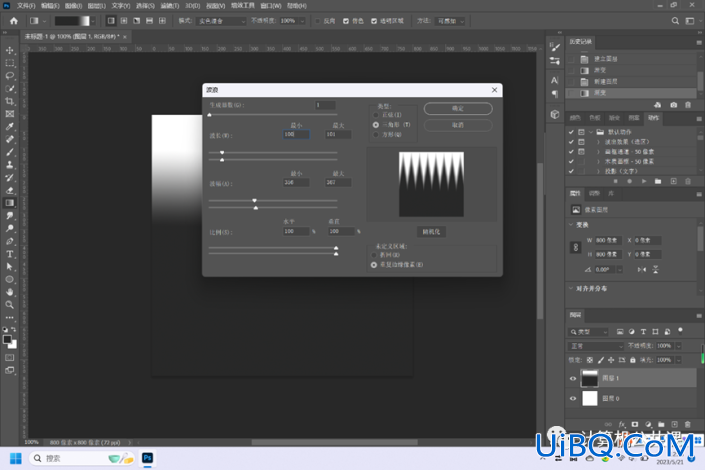Viewport: 705px width, 470px height.
Task: Open the Method dropdown in options bar
Action: coord(450,21)
